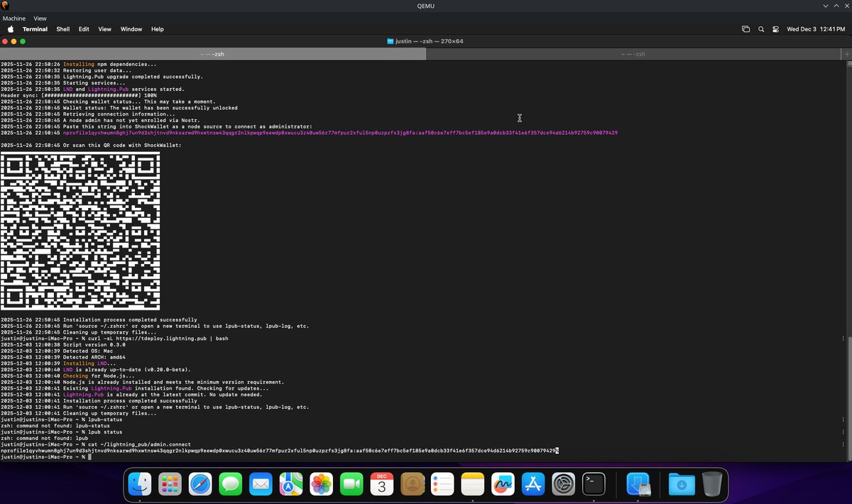
Task: Launch Safari from the dock
Action: (x=201, y=485)
